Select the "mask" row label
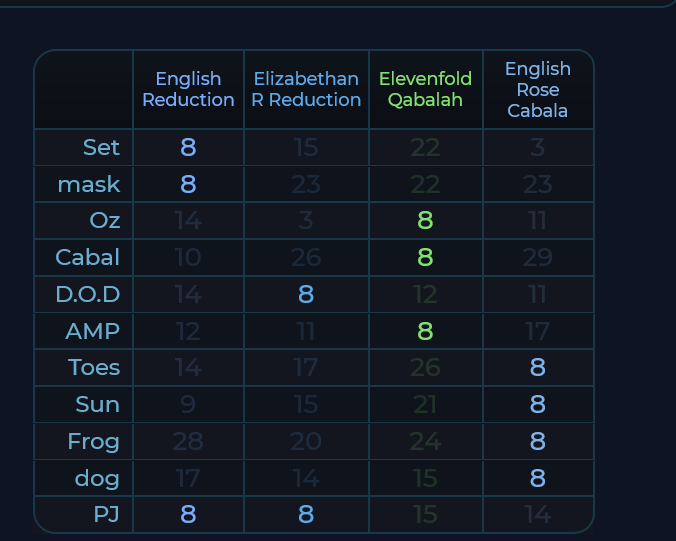Viewport: 676px width, 541px height. (89, 184)
